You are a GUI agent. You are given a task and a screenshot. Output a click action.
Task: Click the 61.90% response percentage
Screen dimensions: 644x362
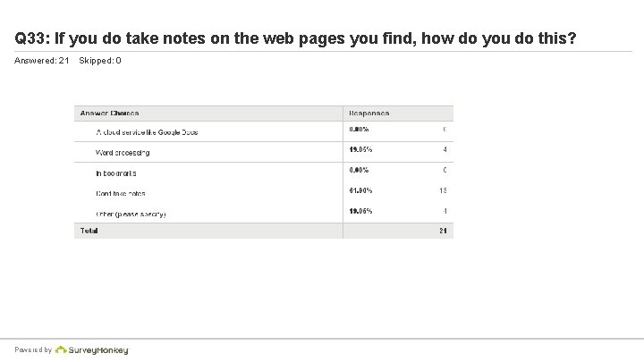pos(361,190)
